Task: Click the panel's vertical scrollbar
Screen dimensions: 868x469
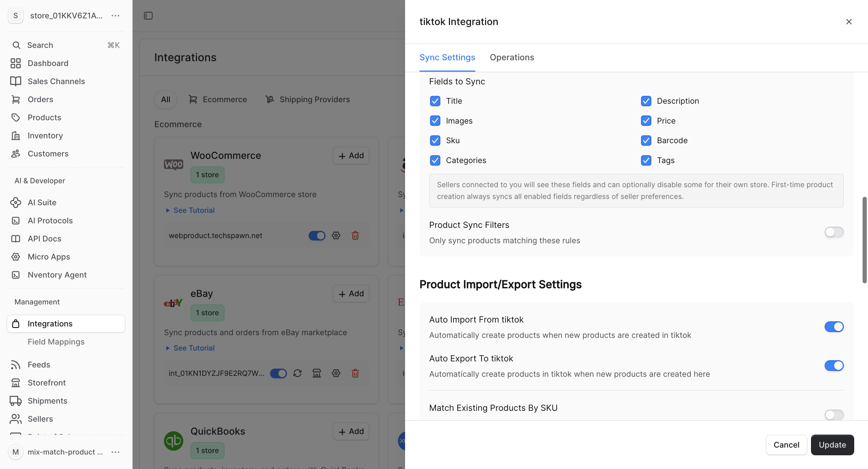Action: pos(865,240)
